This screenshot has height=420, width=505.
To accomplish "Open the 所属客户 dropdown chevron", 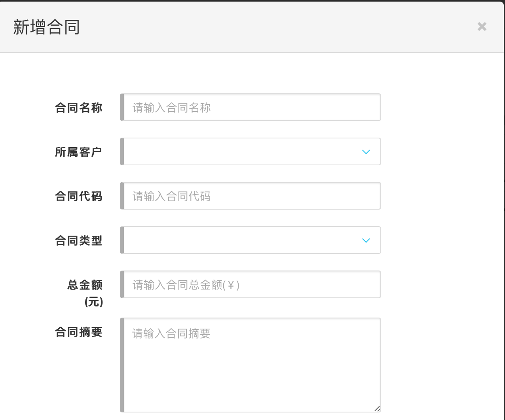I will click(366, 152).
